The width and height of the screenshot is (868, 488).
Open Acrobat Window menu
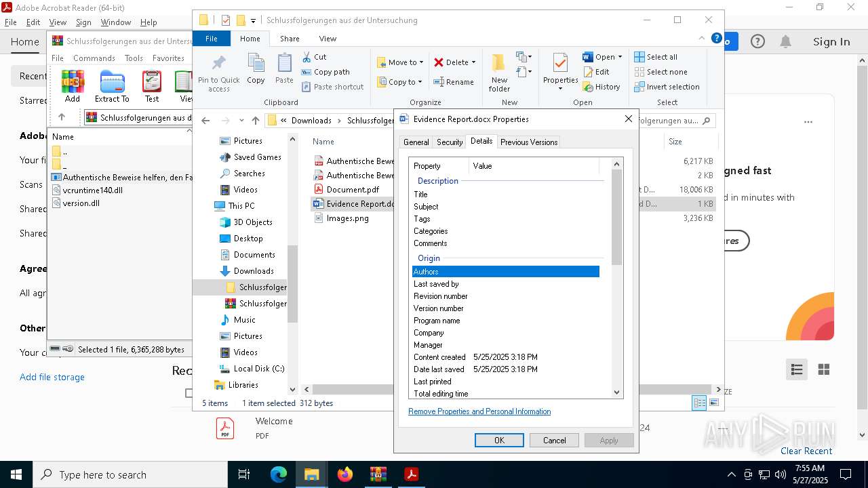tap(116, 22)
